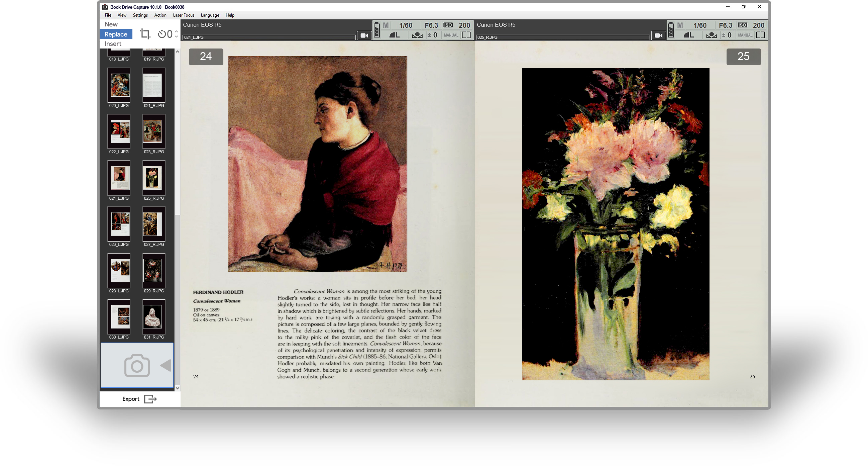The image size is (868, 469).
Task: Toggle right camera live view video icon
Action: click(x=658, y=35)
